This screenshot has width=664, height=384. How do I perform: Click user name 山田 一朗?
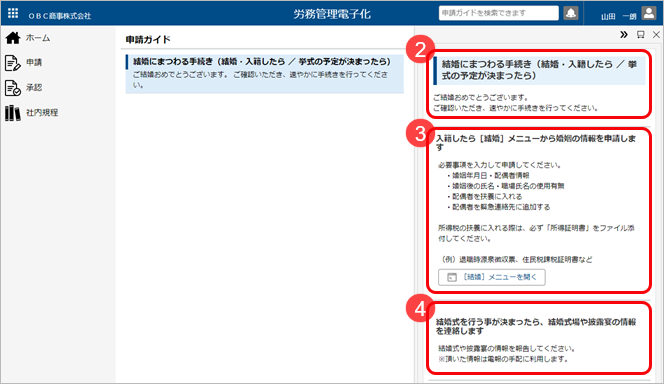(x=618, y=16)
